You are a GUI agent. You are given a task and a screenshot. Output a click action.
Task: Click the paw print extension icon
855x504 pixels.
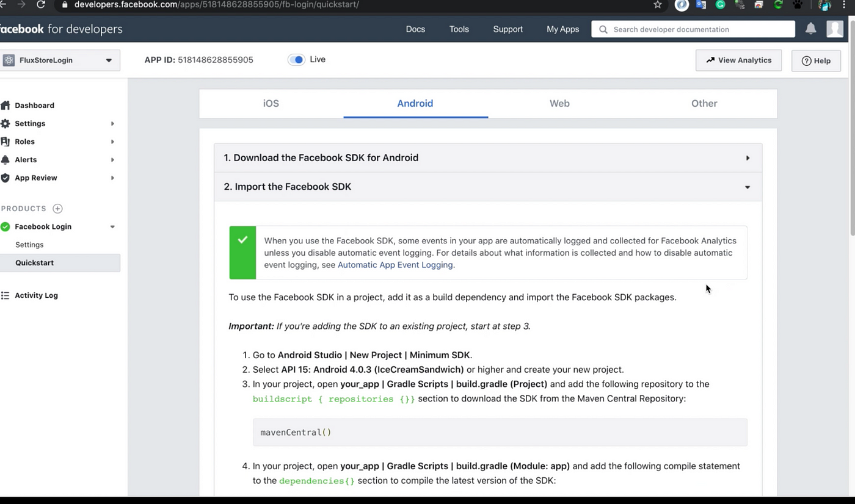pos(798,4)
